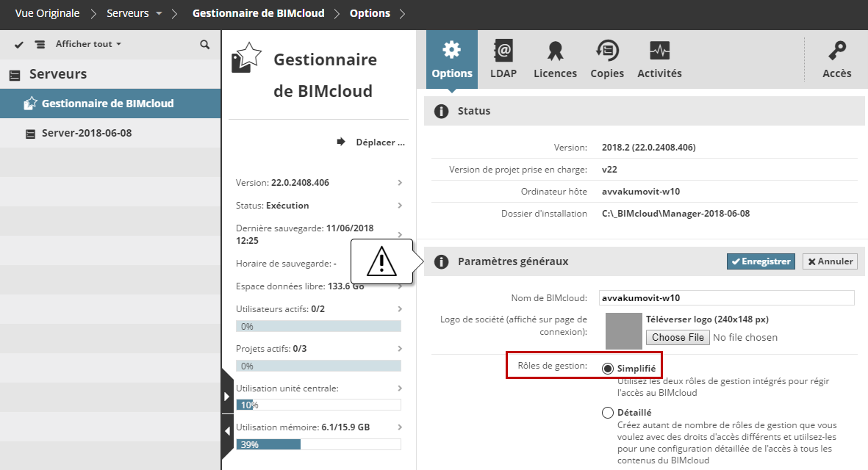Click the Server-2018-06-08 server icon
This screenshot has width=868, height=470.
(30, 134)
